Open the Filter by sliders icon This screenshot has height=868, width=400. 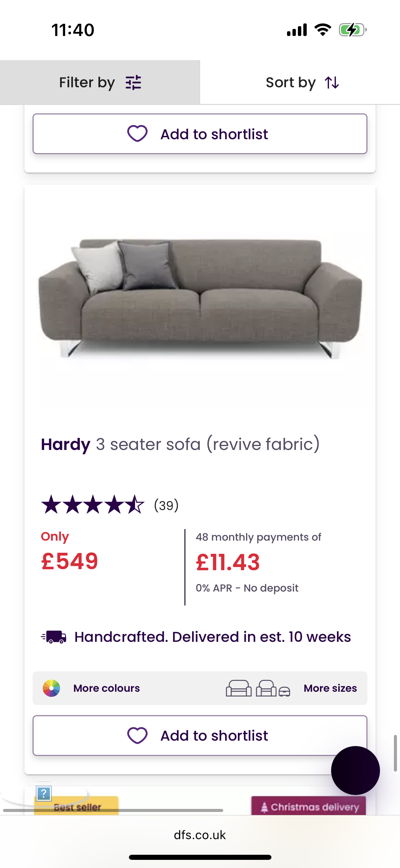[133, 83]
